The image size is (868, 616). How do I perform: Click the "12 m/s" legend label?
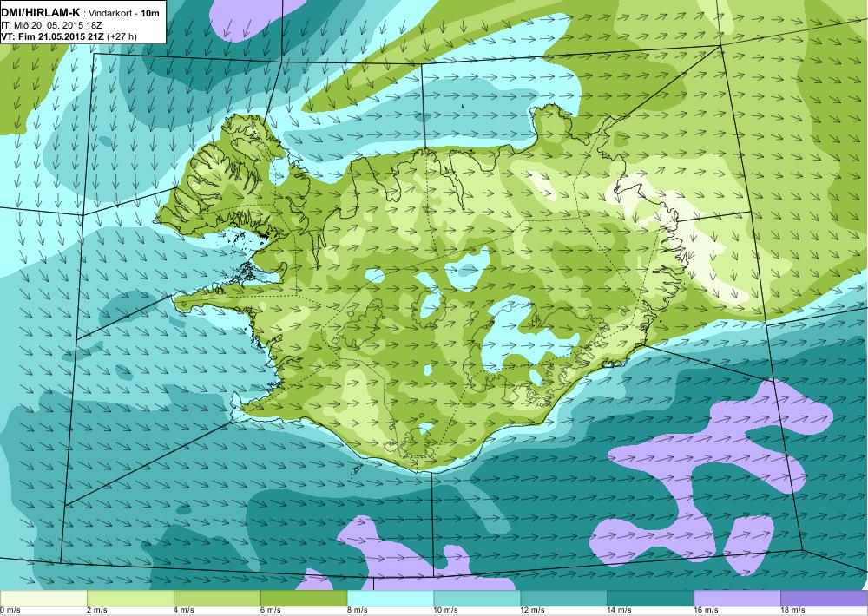533,611
